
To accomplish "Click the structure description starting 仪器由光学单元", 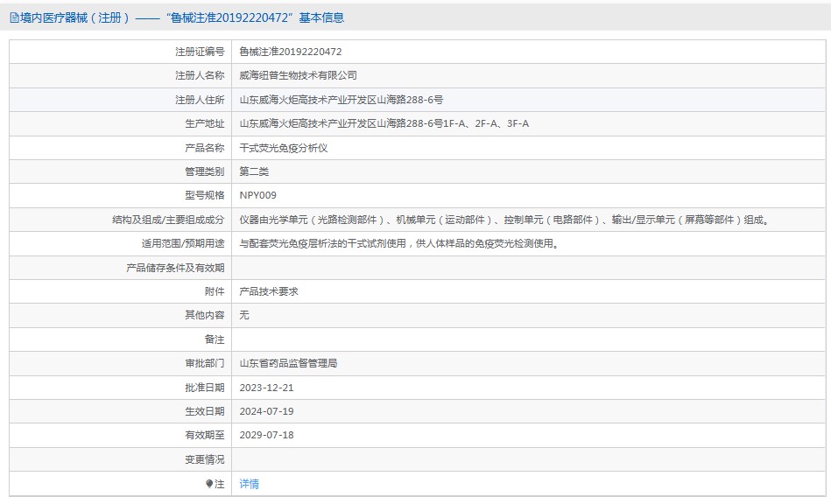I will click(x=504, y=220).
